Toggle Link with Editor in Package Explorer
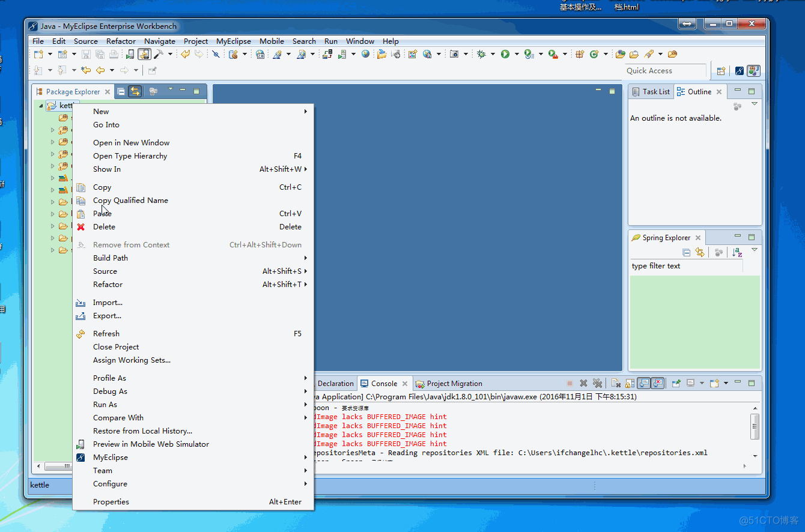The image size is (805, 532). [135, 91]
